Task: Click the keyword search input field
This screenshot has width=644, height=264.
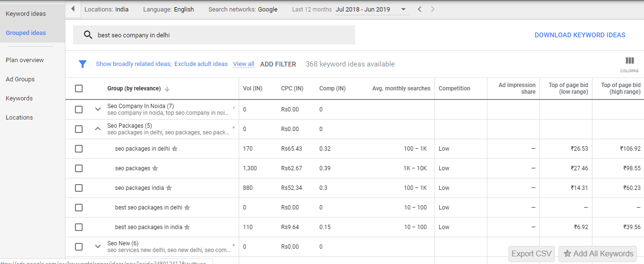Action: coord(214,35)
